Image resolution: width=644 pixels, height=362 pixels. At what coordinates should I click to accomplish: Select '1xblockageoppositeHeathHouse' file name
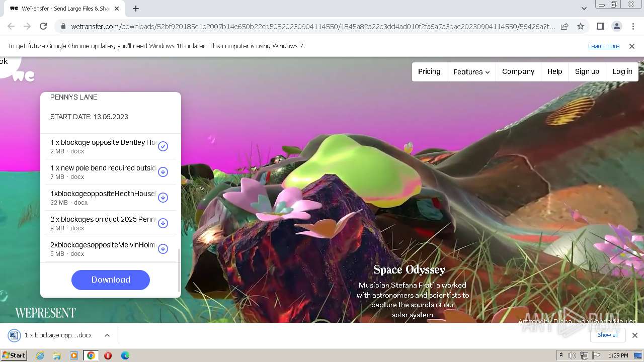tap(103, 194)
